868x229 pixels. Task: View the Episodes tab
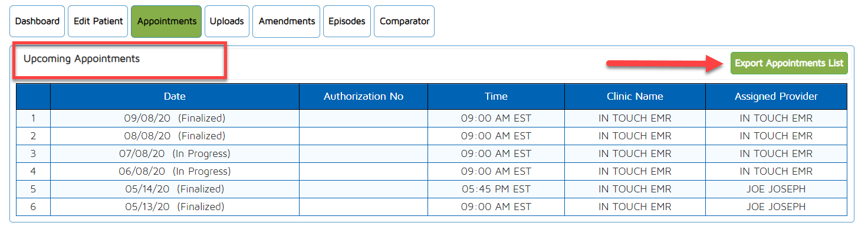pyautogui.click(x=347, y=21)
